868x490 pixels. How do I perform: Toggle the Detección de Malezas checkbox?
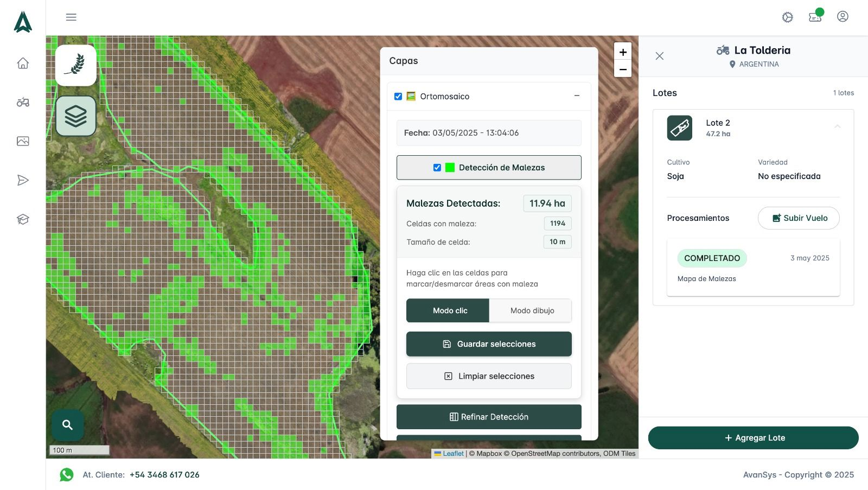pos(437,168)
